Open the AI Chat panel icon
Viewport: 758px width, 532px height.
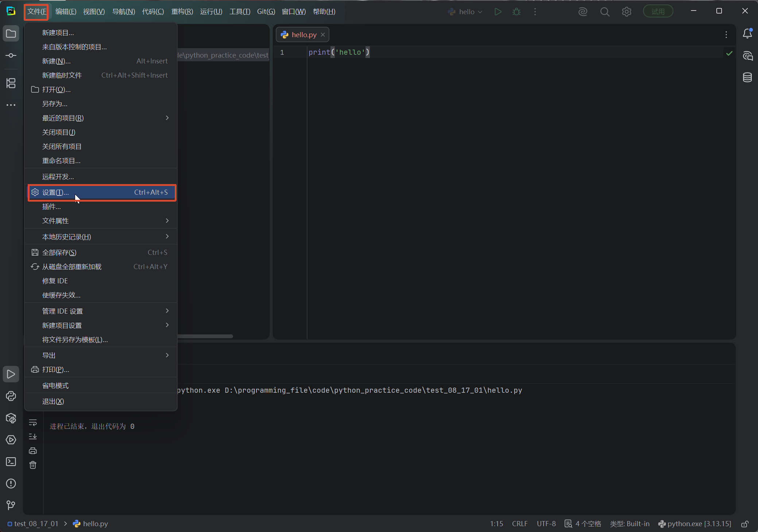point(747,55)
